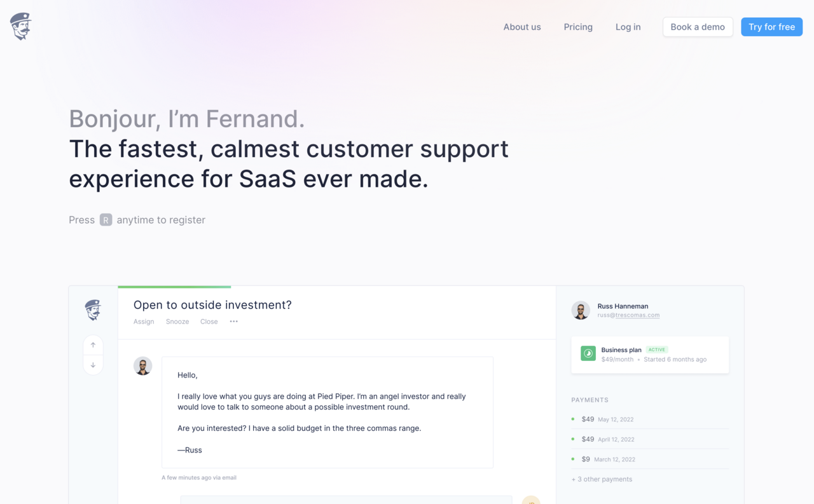
Task: Click the green Business plan icon
Action: (588, 354)
